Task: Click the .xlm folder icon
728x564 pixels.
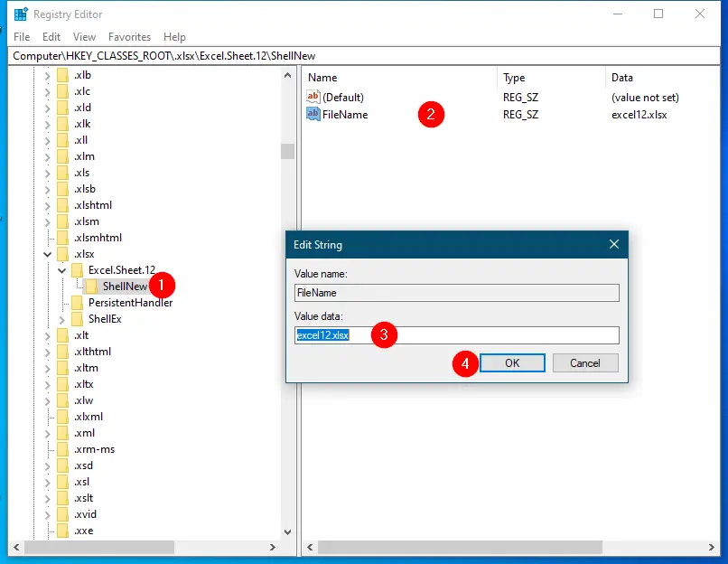Action: [x=62, y=156]
